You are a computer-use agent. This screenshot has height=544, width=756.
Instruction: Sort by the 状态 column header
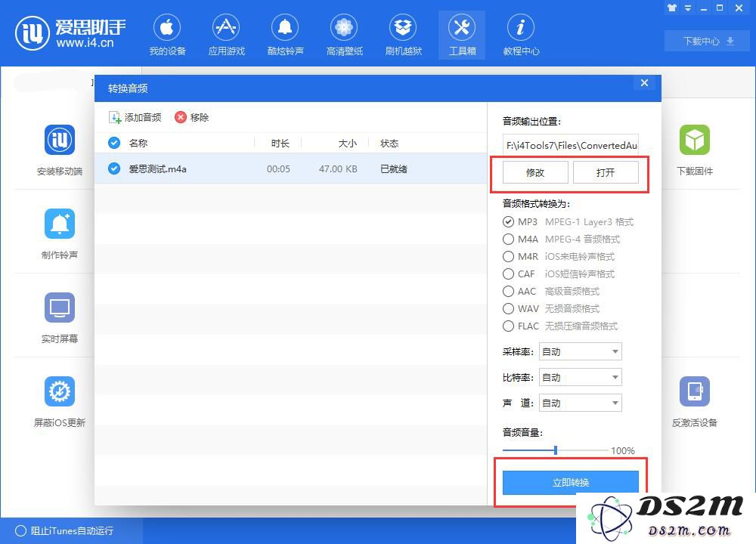click(389, 143)
